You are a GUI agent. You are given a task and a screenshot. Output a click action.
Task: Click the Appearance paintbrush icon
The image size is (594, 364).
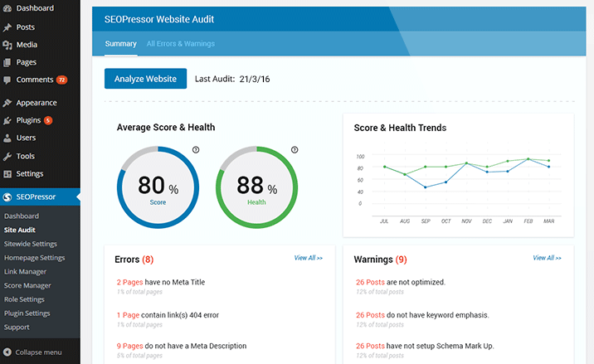pos(7,103)
